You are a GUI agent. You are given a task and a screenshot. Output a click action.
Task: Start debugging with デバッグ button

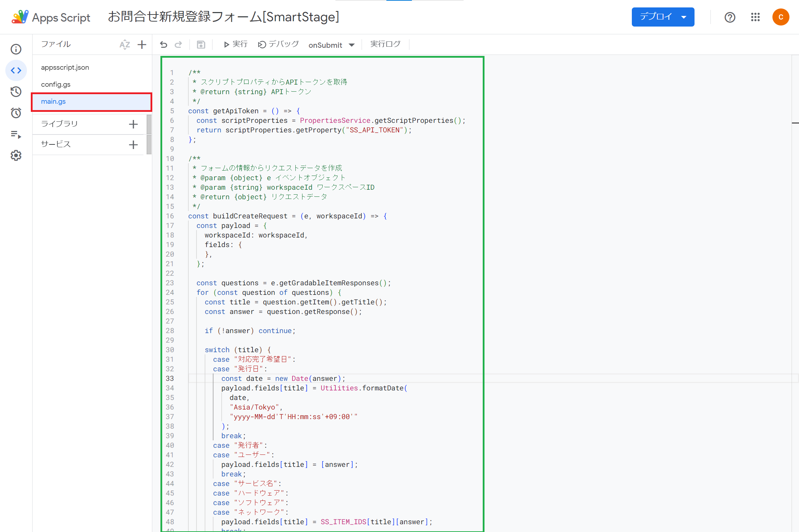[278, 44]
